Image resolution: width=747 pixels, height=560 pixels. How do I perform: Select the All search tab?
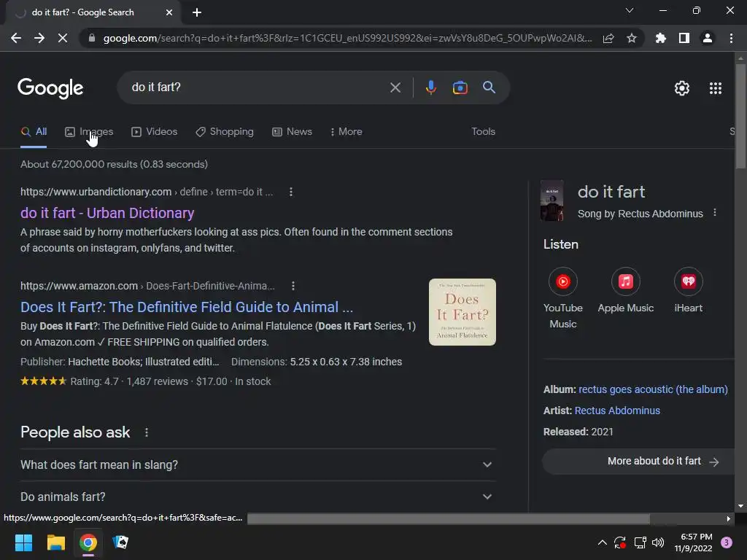pos(34,132)
